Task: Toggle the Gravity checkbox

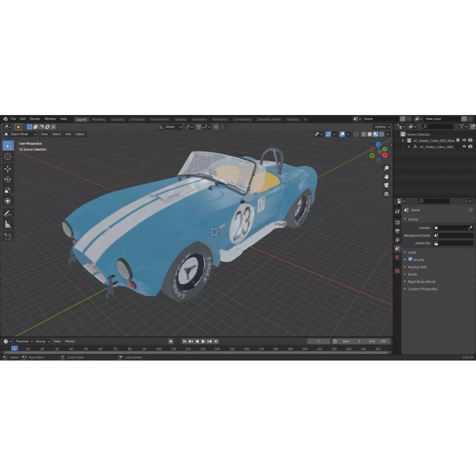Action: click(x=410, y=259)
